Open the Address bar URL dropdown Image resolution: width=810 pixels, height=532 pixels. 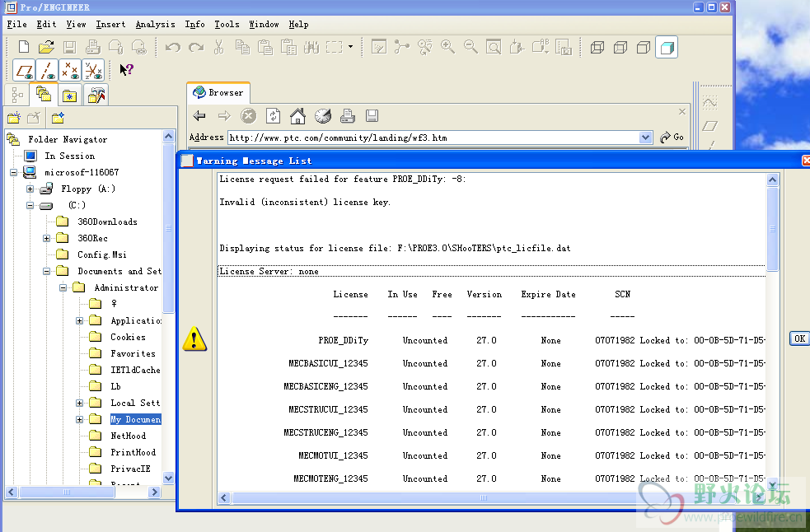coord(645,138)
